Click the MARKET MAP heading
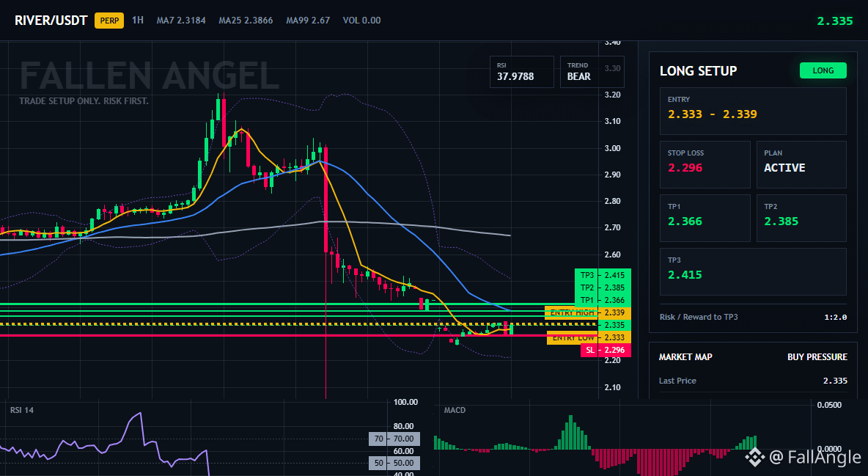 pos(685,357)
